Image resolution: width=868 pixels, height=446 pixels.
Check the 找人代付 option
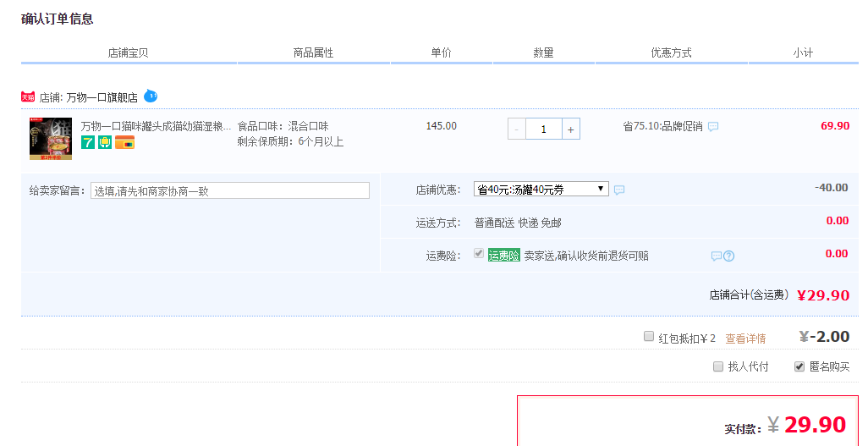[718, 366]
